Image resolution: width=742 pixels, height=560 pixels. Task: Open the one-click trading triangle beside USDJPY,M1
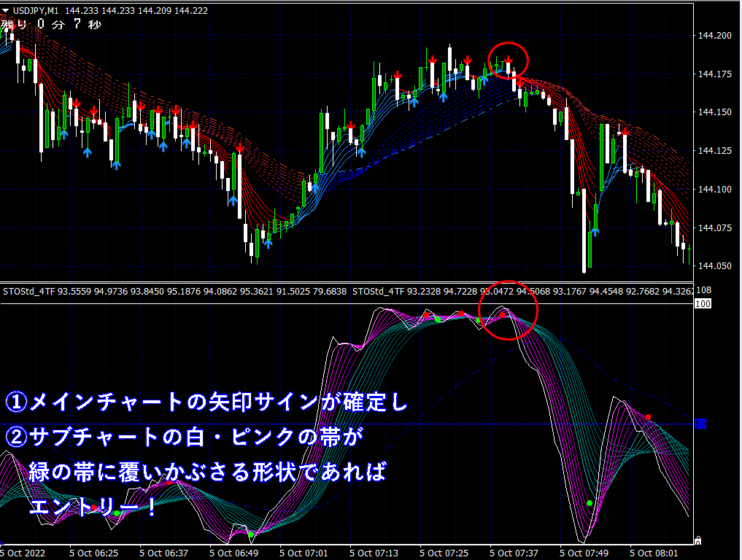coord(5,10)
